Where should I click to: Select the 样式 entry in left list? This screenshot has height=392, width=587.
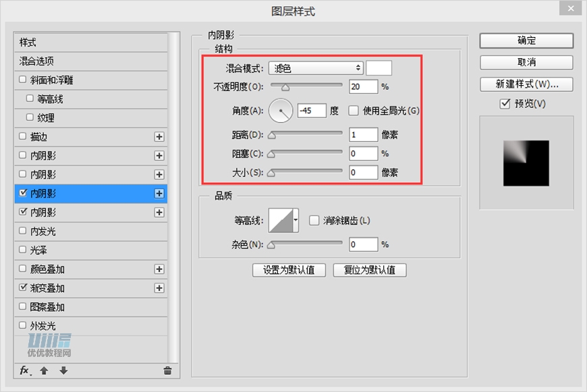point(90,43)
